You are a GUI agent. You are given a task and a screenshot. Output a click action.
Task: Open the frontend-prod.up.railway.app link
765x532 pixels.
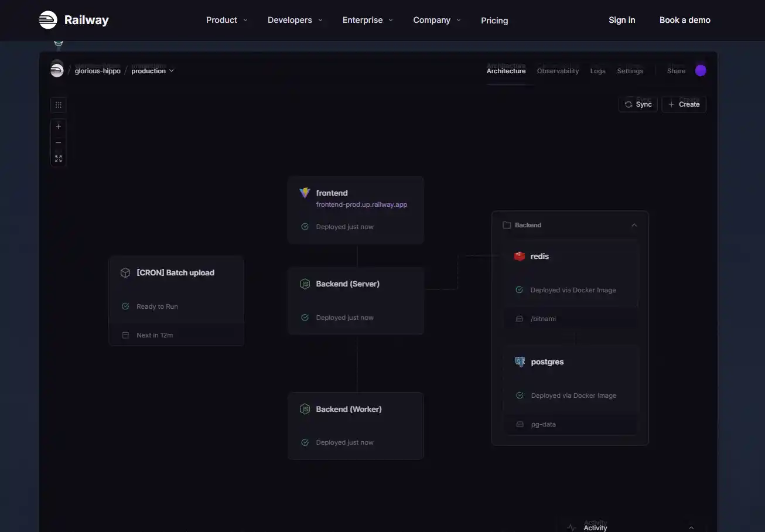[361, 204]
